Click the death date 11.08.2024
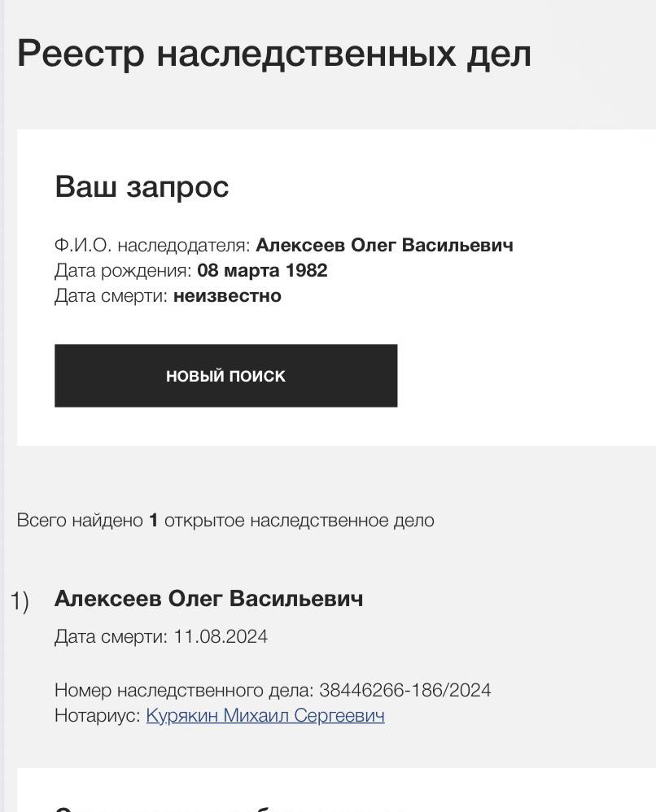656x812 pixels. [221, 636]
